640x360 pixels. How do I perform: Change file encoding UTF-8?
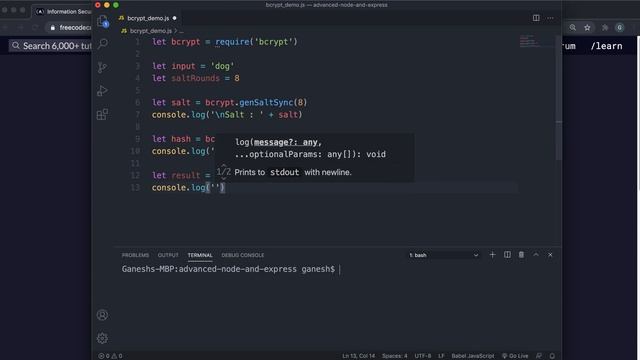tap(422, 356)
